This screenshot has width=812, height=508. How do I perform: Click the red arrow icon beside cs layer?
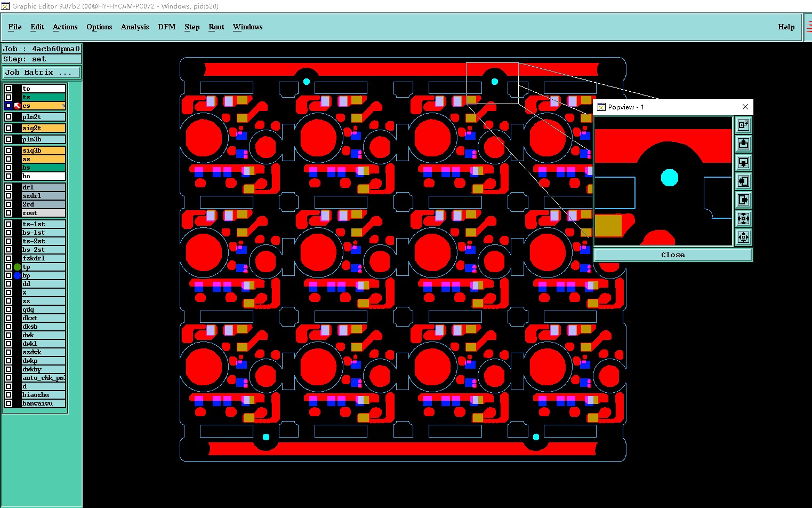(x=17, y=106)
